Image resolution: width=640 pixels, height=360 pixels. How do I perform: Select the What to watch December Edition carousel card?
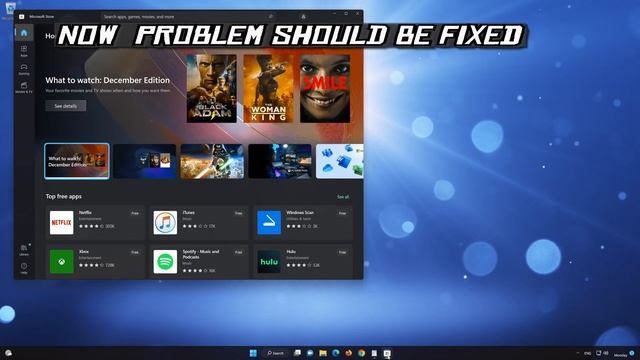[x=77, y=161]
